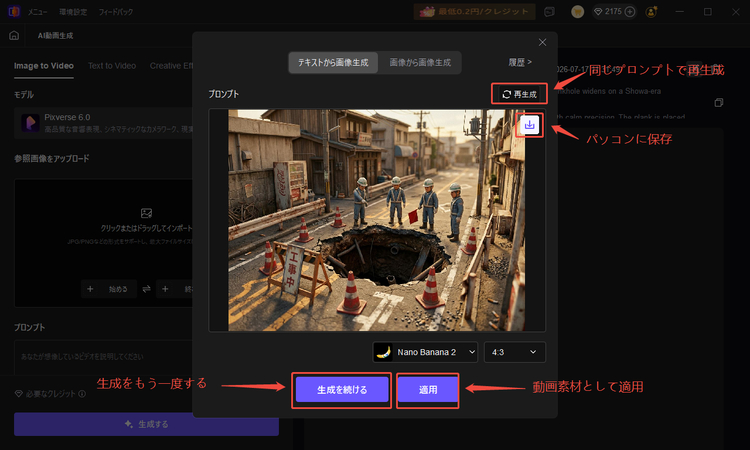
Task: Open the 4:3 aspect ratio dropdown
Action: pos(514,352)
